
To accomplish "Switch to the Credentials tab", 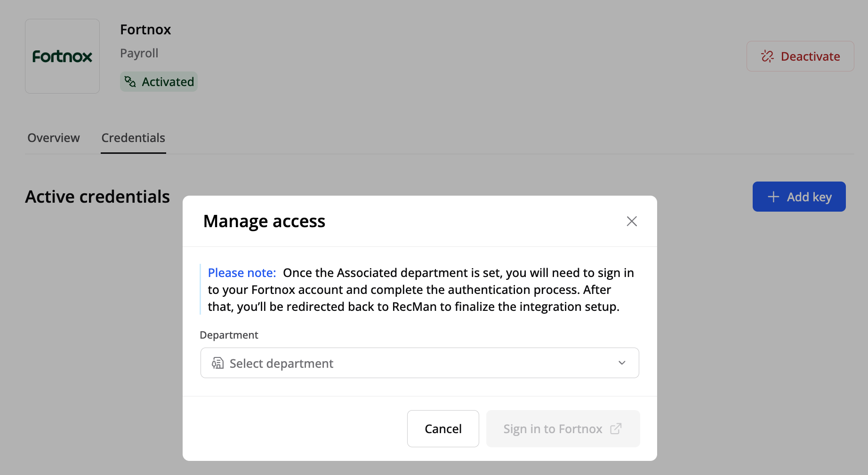I will (133, 138).
